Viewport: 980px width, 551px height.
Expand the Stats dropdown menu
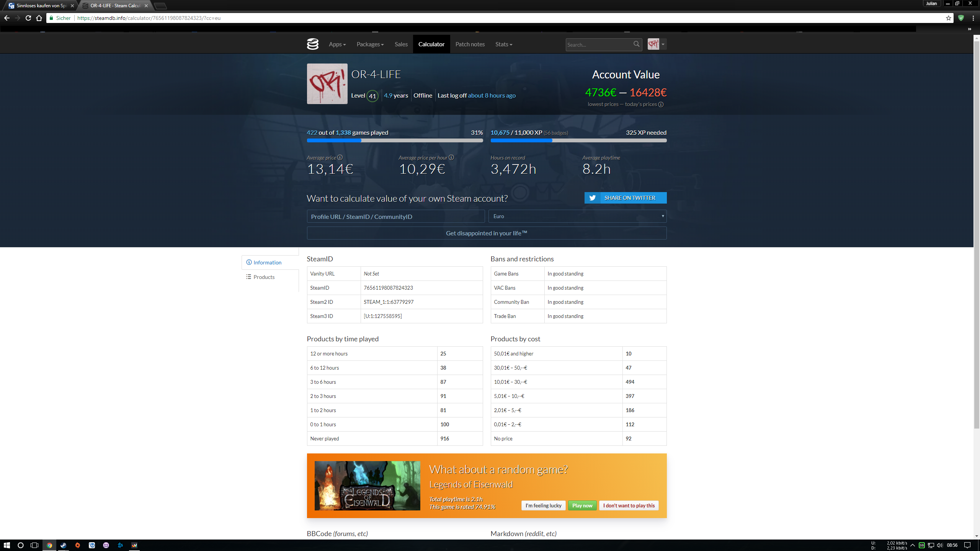point(503,44)
